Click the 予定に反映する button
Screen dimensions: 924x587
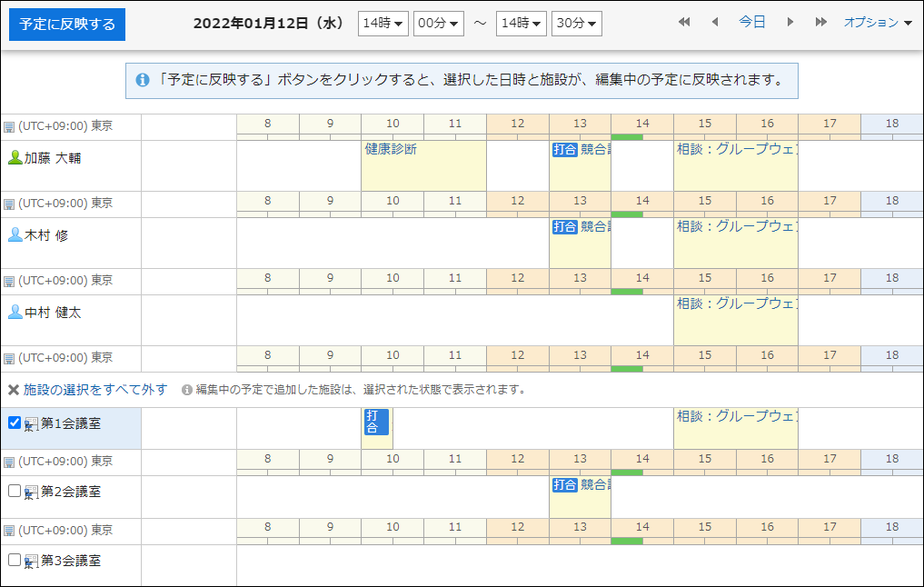click(67, 25)
